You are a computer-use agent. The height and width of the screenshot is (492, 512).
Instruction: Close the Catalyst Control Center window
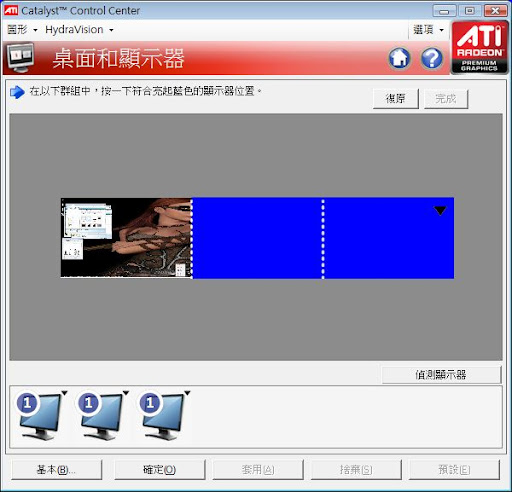pos(495,11)
